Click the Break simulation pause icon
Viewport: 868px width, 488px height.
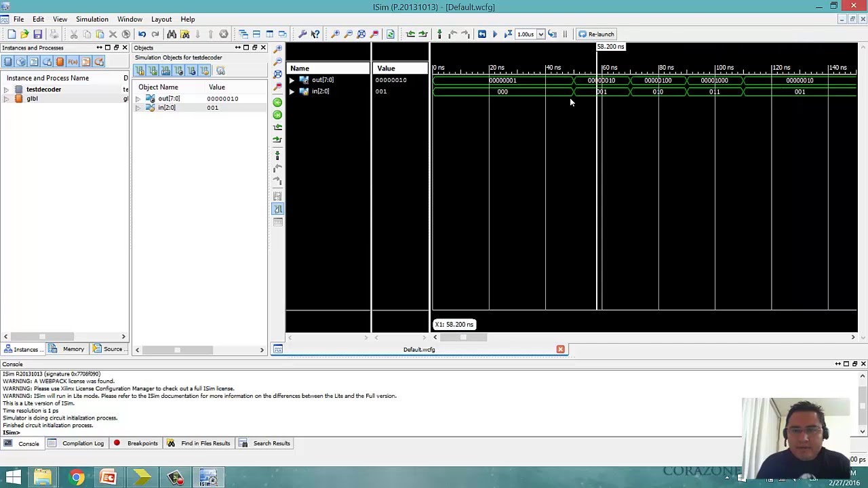tap(565, 34)
